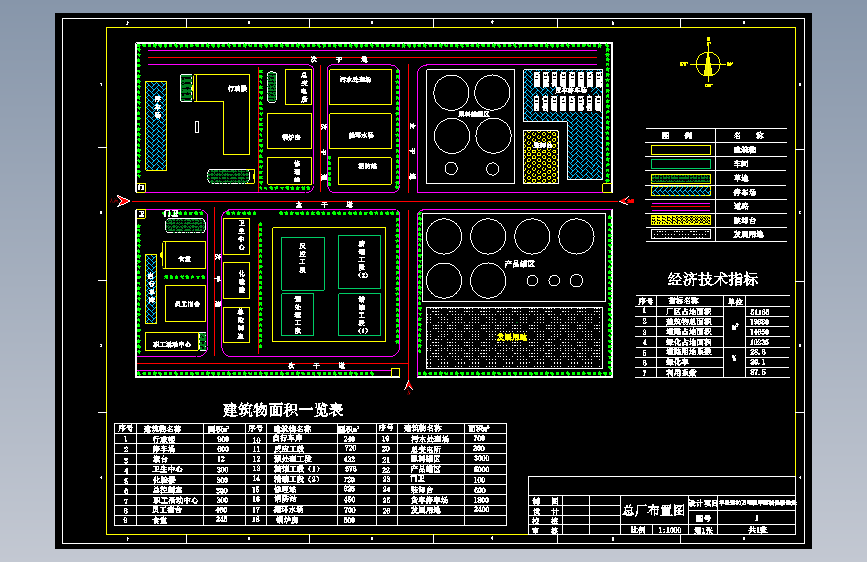Select the 卫生中心 building on the plan
The height and width of the screenshot is (562, 867).
click(x=236, y=236)
